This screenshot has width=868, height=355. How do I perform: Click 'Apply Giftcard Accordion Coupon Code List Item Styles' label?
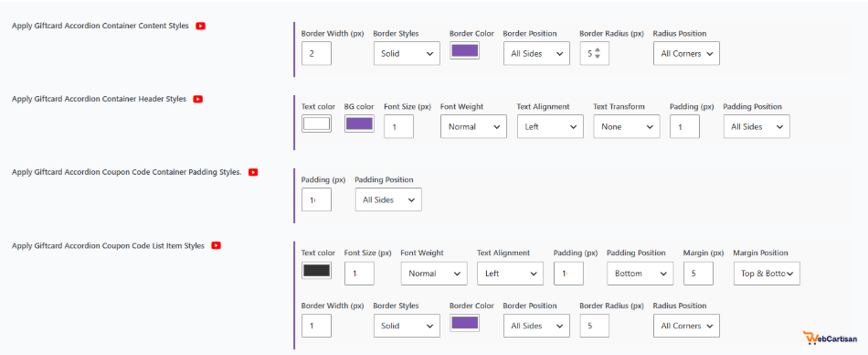[108, 245]
